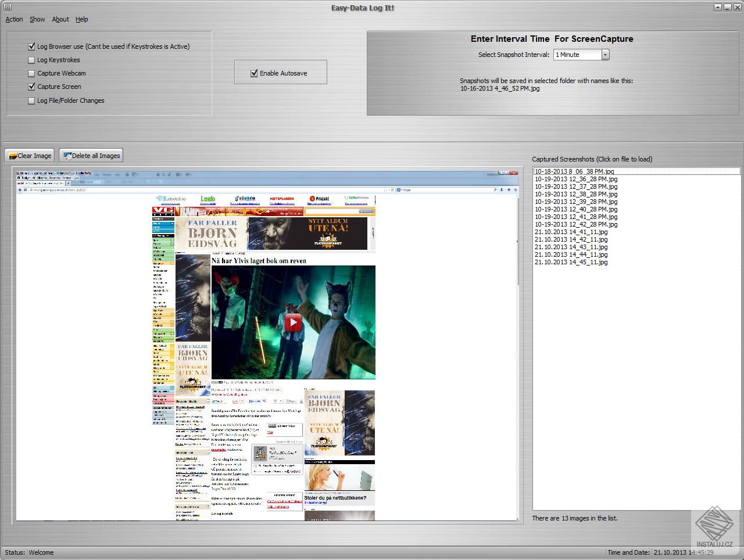The height and width of the screenshot is (560, 744).
Task: Disable the Capture Screen option
Action: tap(31, 87)
